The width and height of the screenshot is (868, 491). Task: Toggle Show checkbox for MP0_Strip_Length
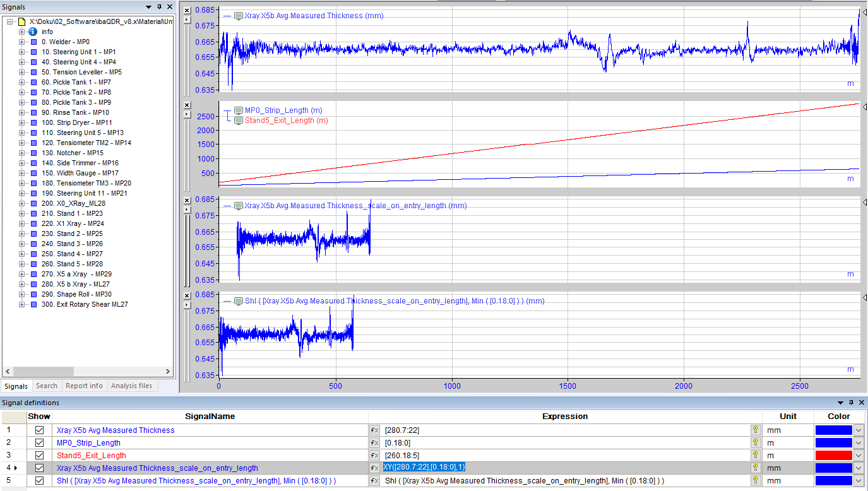(39, 443)
